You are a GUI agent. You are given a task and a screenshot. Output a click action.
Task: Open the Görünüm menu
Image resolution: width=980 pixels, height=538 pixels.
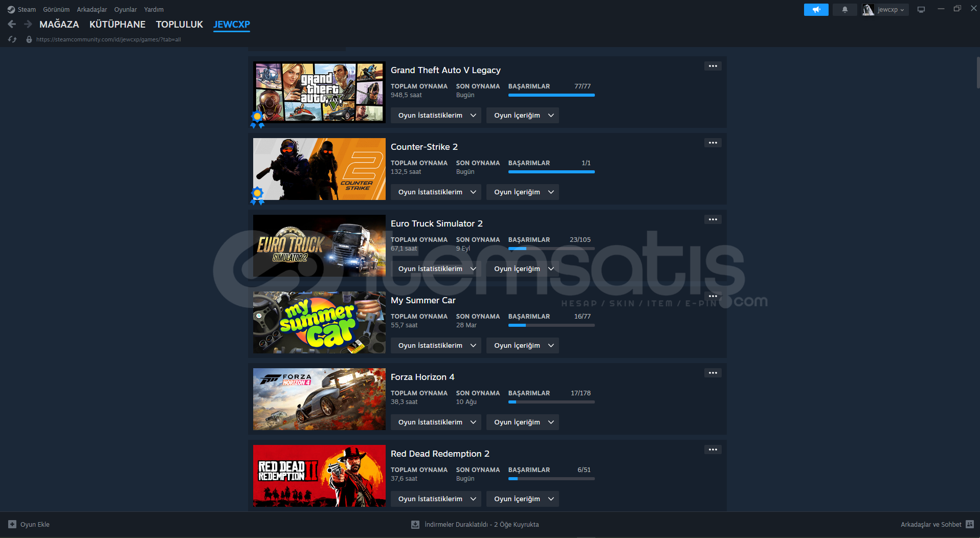(56, 10)
